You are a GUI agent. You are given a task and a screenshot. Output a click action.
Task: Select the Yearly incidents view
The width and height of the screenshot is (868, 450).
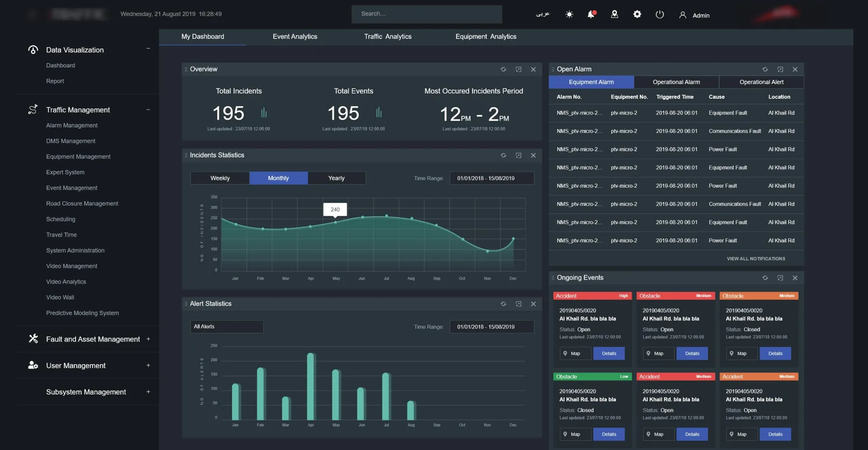tap(337, 178)
